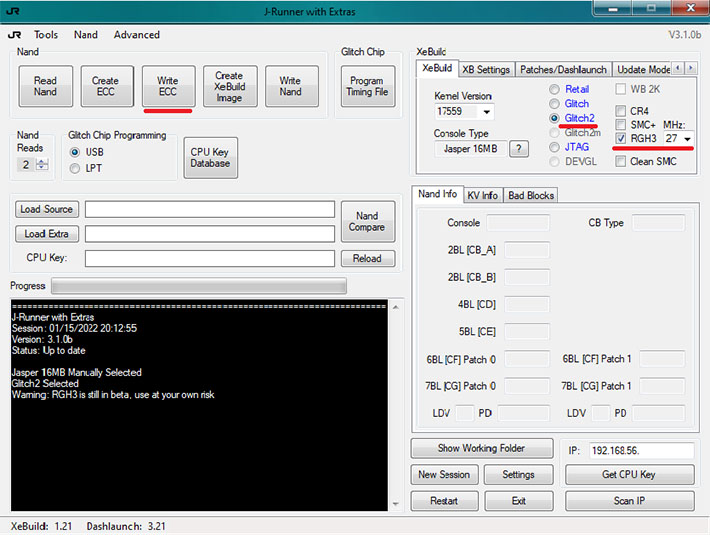710x535 pixels.
Task: Adjust the Nand Reads stepper arrows
Action: pos(42,164)
